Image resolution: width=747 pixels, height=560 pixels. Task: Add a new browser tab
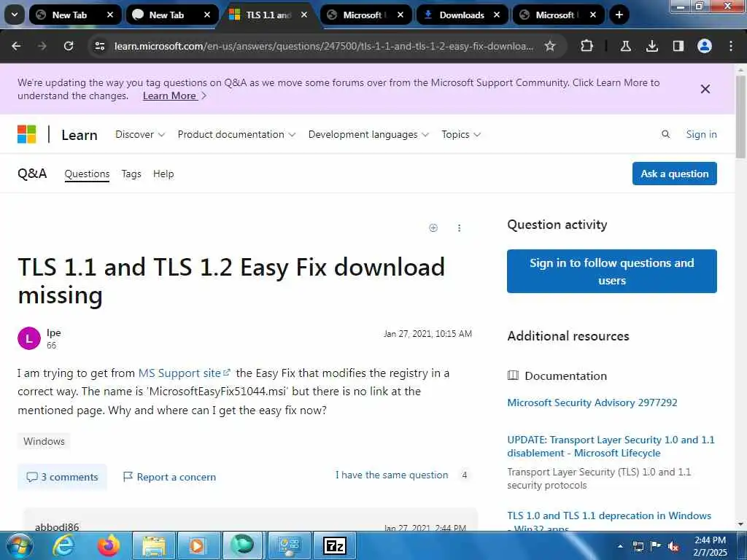619,15
